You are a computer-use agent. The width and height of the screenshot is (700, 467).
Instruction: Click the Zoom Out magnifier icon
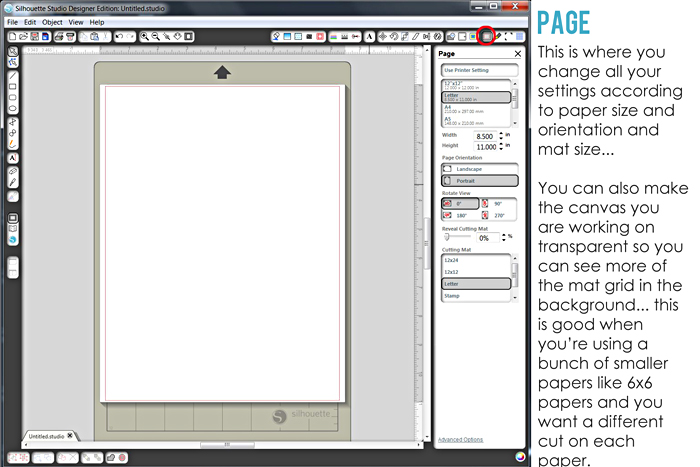155,37
